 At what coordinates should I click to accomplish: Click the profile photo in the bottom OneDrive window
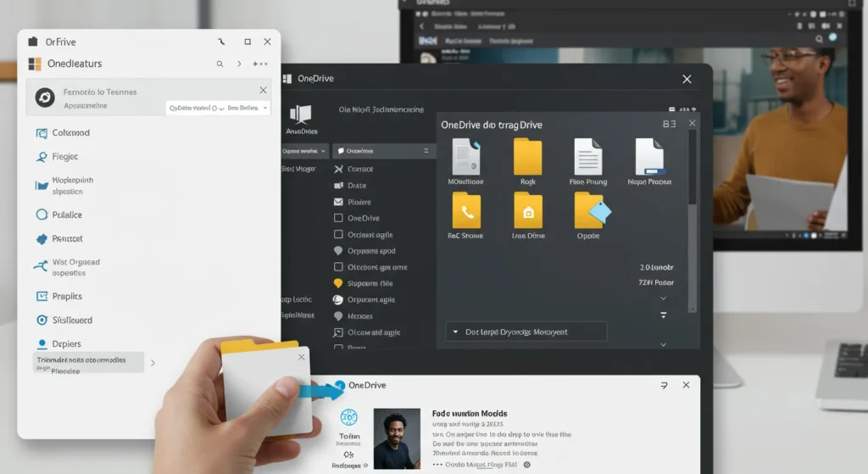pyautogui.click(x=397, y=438)
